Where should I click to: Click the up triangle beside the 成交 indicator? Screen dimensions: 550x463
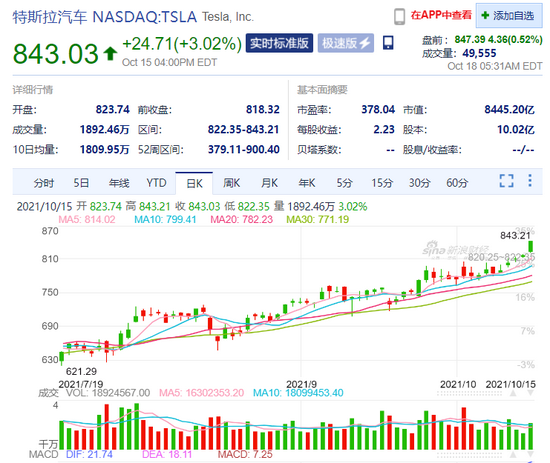click(x=513, y=393)
